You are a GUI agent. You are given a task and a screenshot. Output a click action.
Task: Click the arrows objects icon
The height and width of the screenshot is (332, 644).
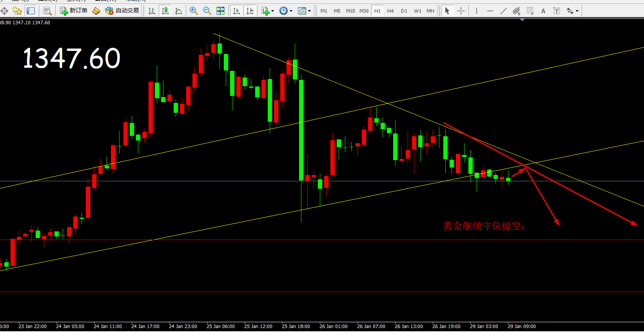pyautogui.click(x=570, y=11)
